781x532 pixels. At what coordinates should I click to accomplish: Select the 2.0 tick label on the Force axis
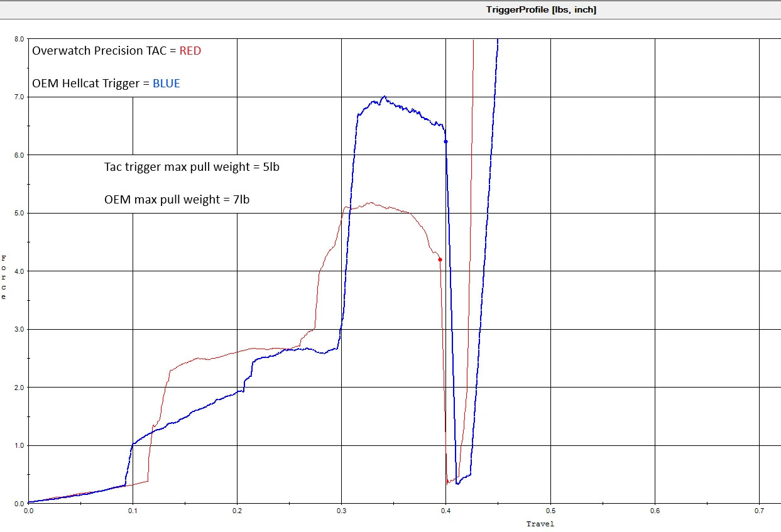click(18, 388)
